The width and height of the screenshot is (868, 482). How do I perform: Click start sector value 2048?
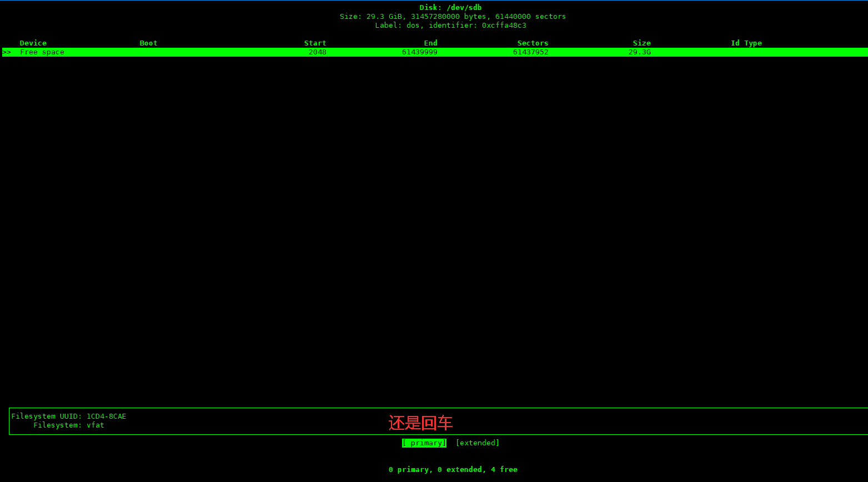click(318, 52)
